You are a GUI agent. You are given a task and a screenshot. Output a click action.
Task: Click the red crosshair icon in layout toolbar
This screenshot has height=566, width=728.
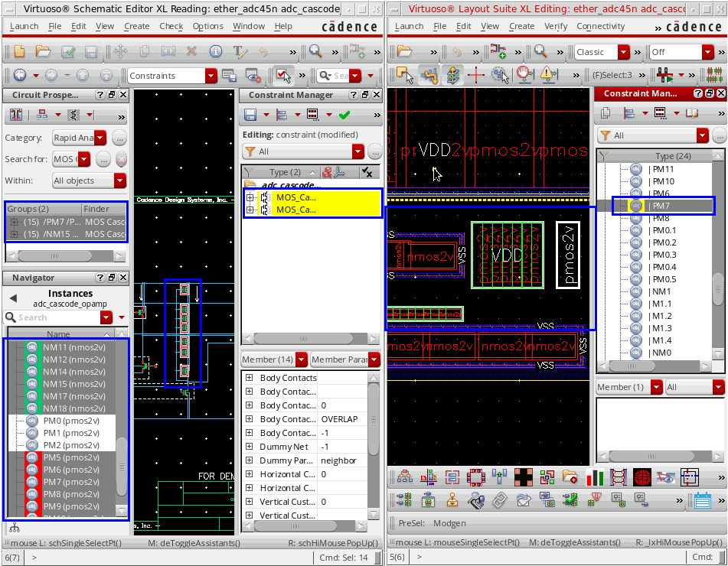pyautogui.click(x=477, y=75)
